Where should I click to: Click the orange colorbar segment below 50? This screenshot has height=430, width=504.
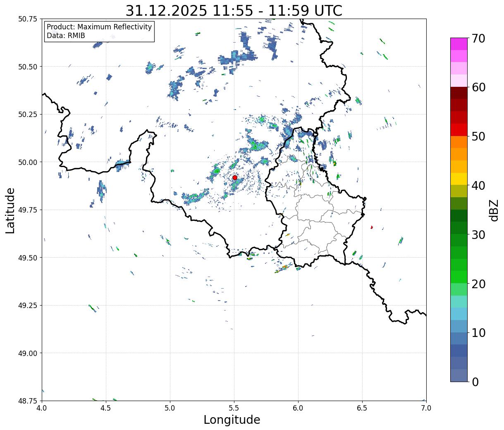point(459,142)
